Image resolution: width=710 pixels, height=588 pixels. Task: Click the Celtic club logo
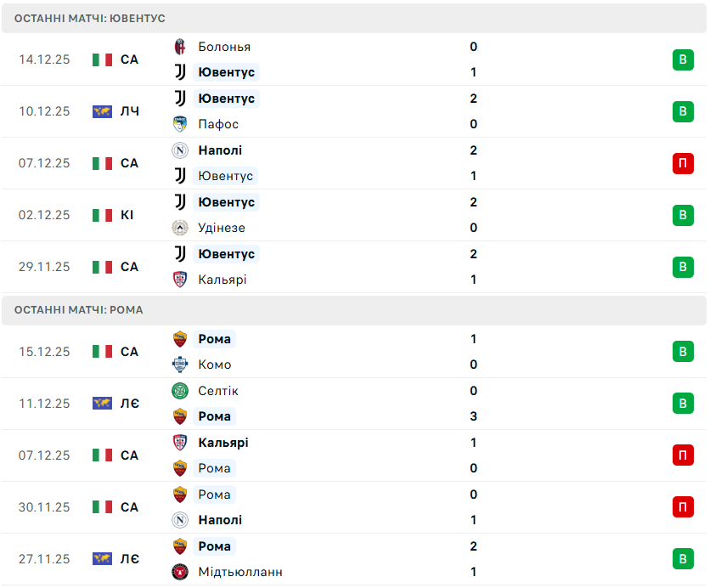180,391
